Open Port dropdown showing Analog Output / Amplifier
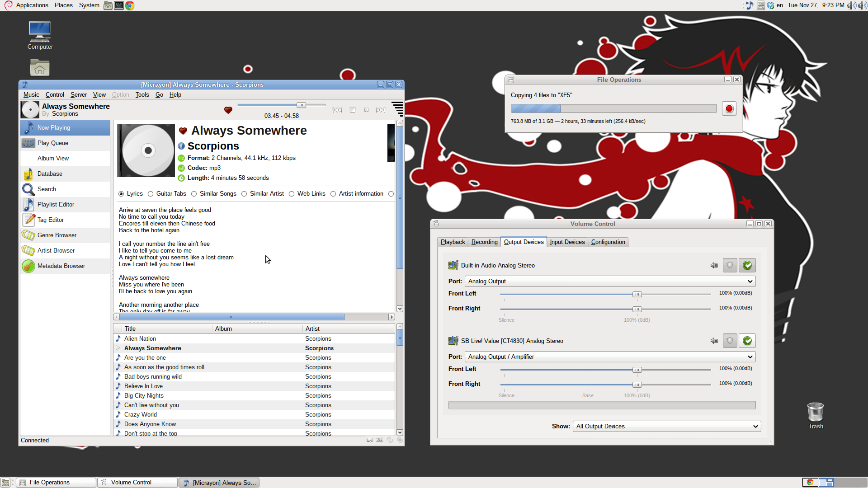868x488 pixels. point(610,357)
